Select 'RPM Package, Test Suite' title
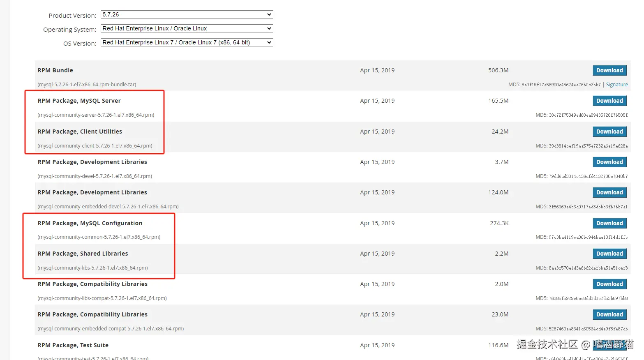The width and height of the screenshot is (644, 360). (73, 345)
